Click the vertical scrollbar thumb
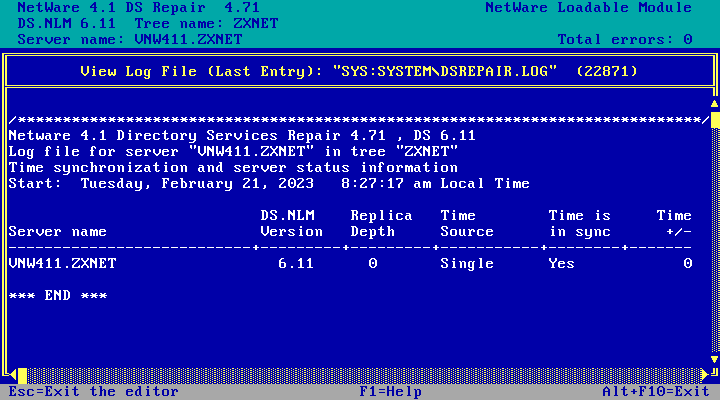Image resolution: width=720 pixels, height=400 pixels. pyautogui.click(x=715, y=119)
